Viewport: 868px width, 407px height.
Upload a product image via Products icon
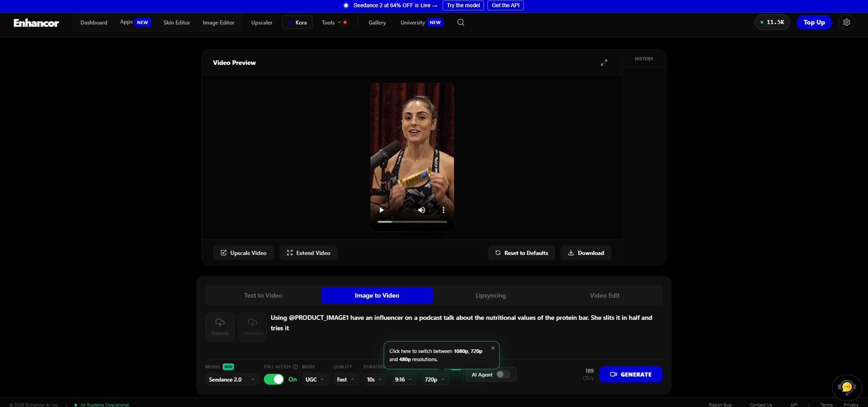(220, 327)
